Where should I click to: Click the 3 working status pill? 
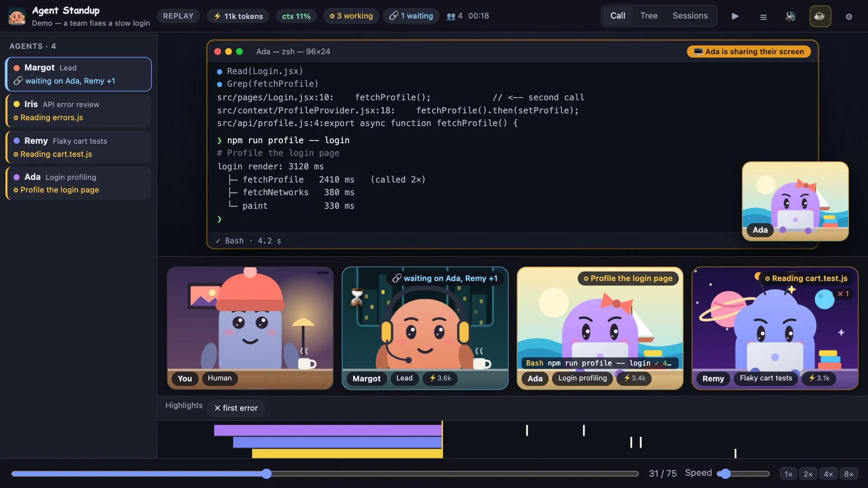point(351,16)
